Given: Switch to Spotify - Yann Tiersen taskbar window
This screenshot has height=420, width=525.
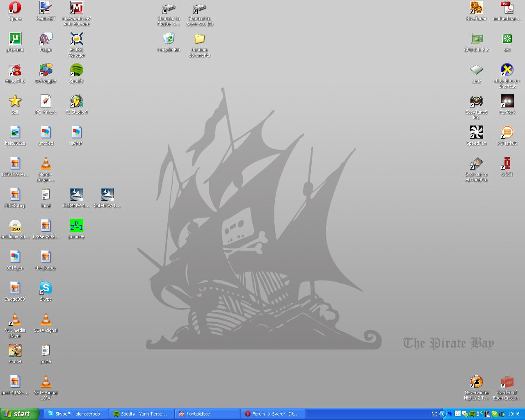Looking at the screenshot, I should point(142,414).
